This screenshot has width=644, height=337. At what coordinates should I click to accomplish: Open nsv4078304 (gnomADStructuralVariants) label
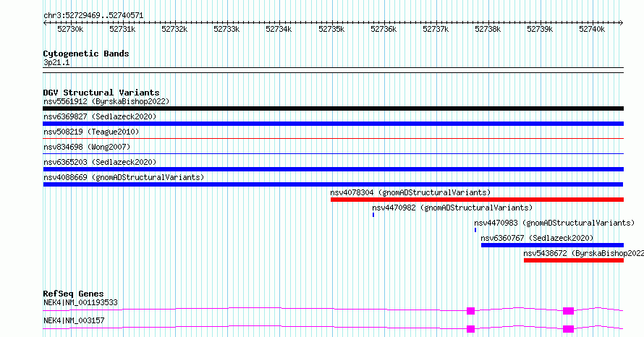(x=410, y=192)
